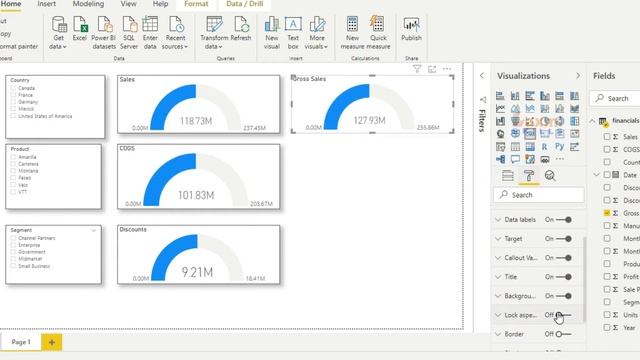This screenshot has width=640, height=360.
Task: Choose the R script visual
Action: tap(544, 147)
